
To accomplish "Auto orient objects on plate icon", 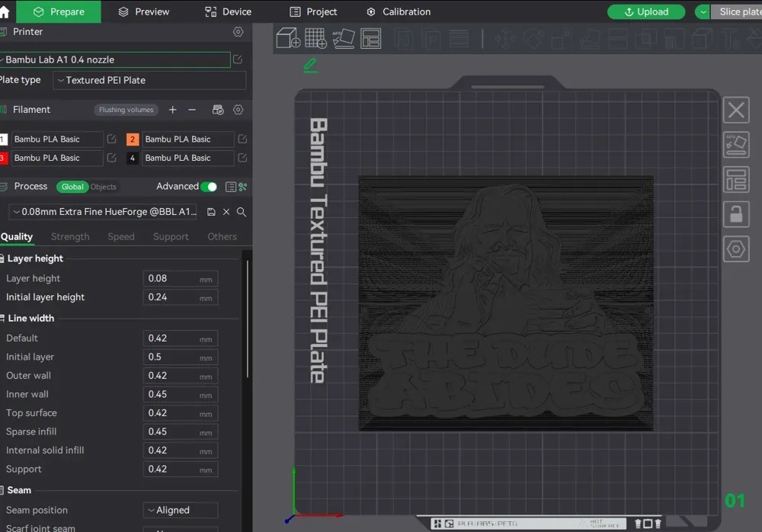I will (x=736, y=145).
